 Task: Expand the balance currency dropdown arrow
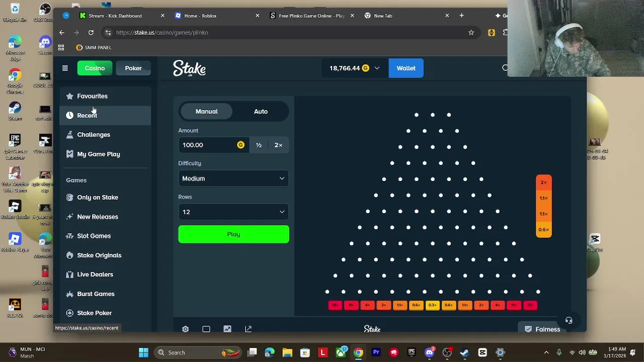click(x=377, y=68)
